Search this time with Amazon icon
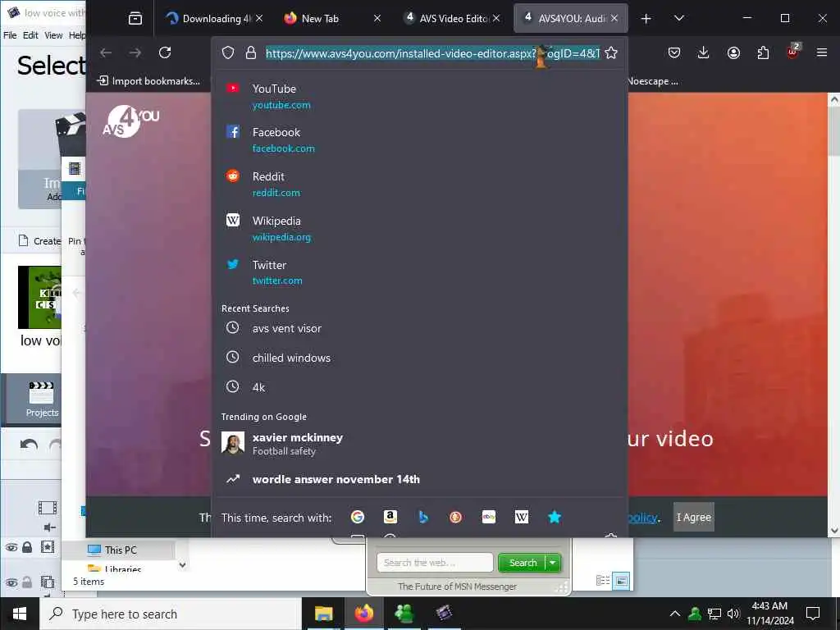The height and width of the screenshot is (630, 840). [390, 517]
